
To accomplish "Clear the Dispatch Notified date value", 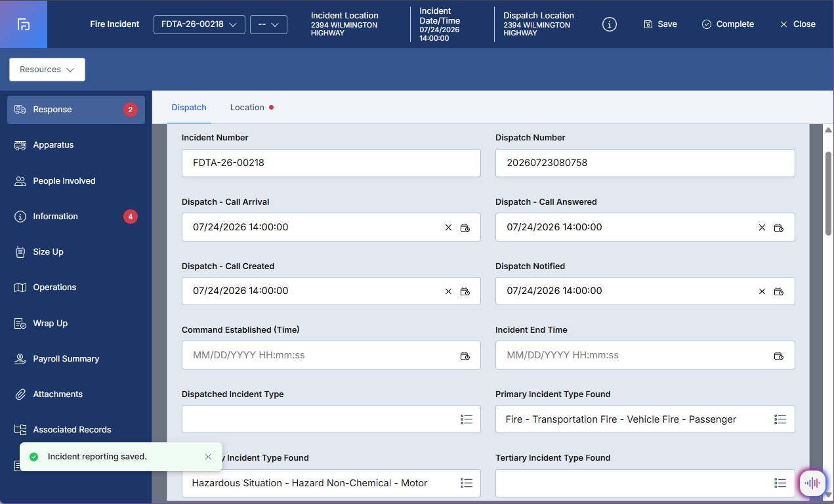I will [762, 291].
